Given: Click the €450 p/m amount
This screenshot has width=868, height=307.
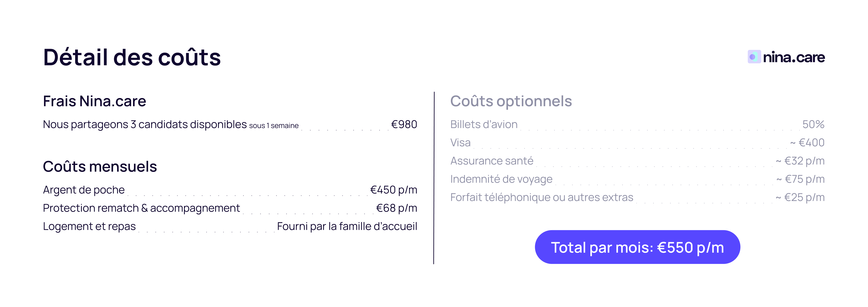Looking at the screenshot, I should pos(393,190).
